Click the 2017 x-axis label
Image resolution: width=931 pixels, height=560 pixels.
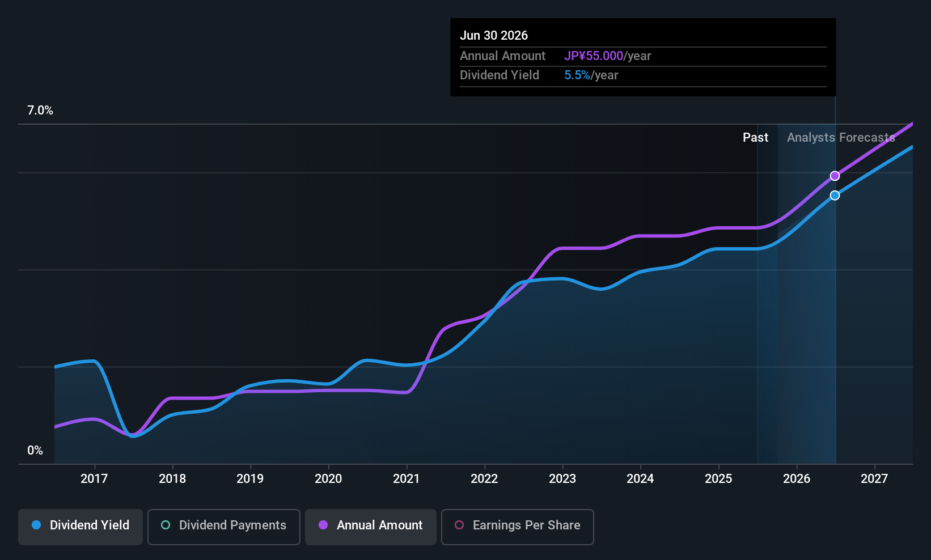tap(94, 479)
